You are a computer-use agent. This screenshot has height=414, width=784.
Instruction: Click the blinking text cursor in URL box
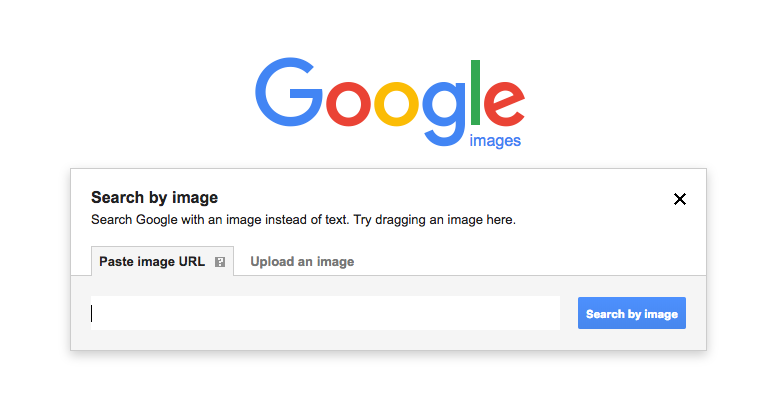click(92, 314)
